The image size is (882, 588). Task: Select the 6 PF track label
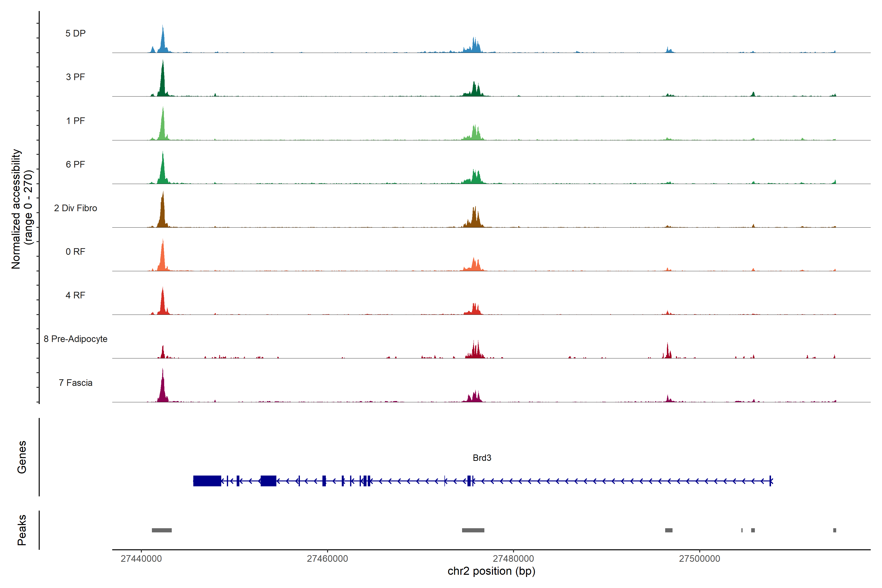(x=75, y=164)
